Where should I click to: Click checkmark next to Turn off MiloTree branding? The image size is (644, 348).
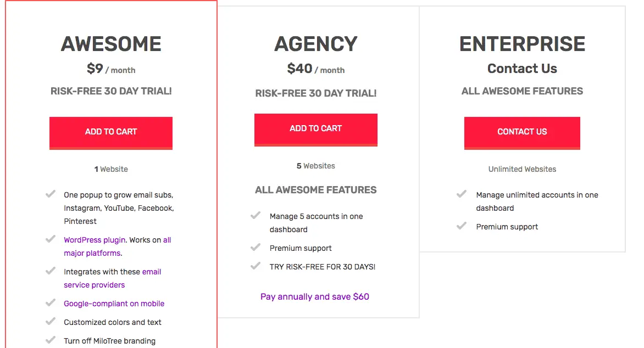[x=51, y=340]
